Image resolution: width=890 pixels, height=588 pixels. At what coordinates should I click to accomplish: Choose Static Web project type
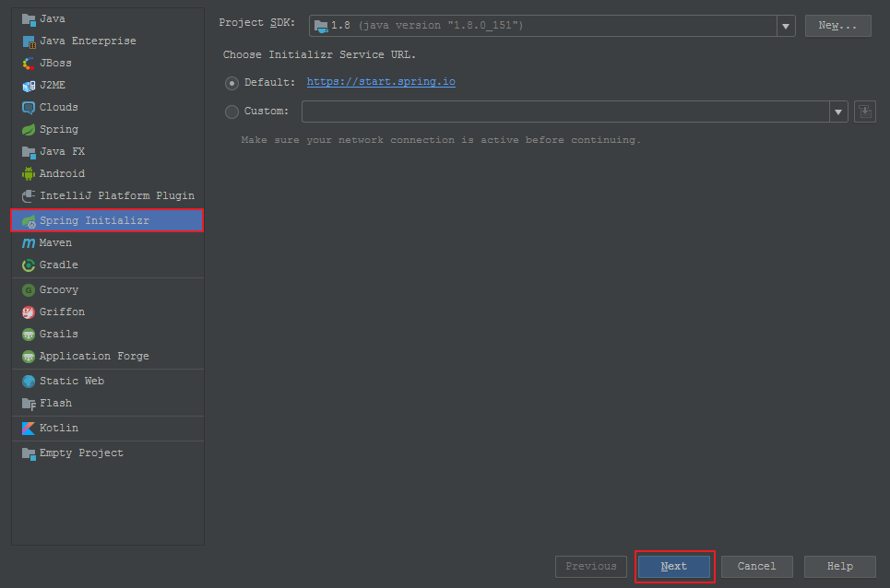72,382
